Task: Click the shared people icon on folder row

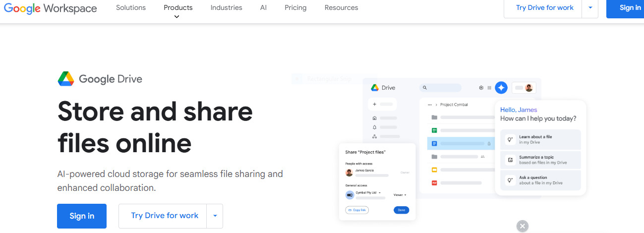Action: click(x=482, y=157)
